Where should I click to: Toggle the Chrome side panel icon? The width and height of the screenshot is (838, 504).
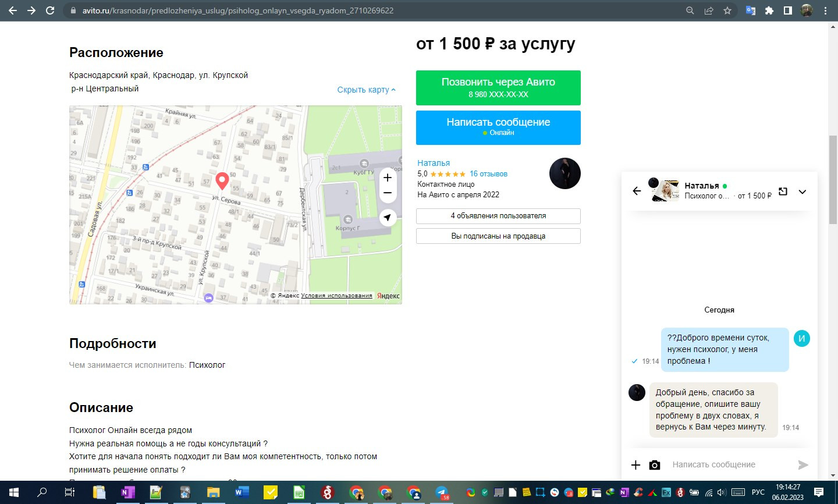coord(788,10)
